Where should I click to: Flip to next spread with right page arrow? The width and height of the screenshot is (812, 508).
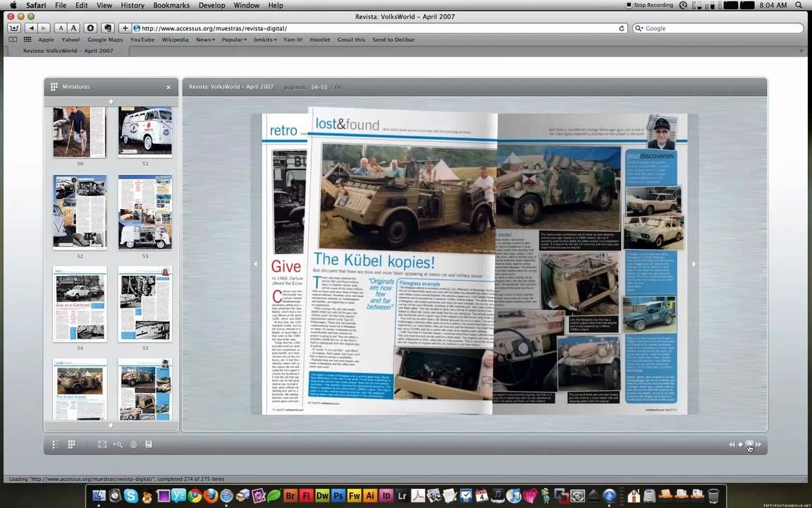coord(694,264)
